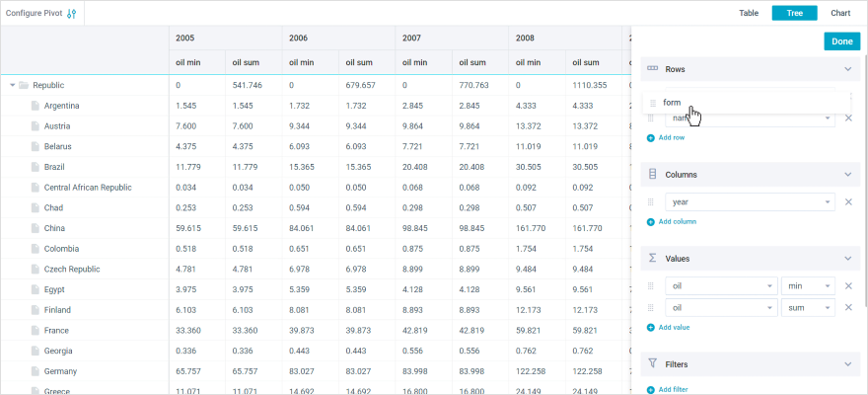Delete the oil sum value row
This screenshot has height=395, width=868.
[847, 307]
